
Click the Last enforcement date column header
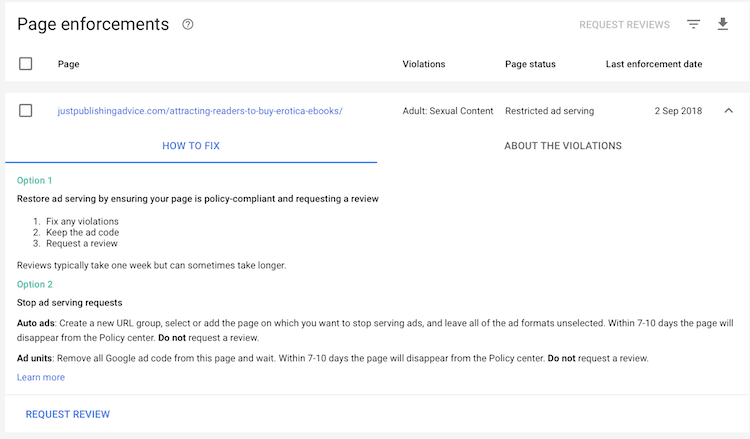(654, 64)
